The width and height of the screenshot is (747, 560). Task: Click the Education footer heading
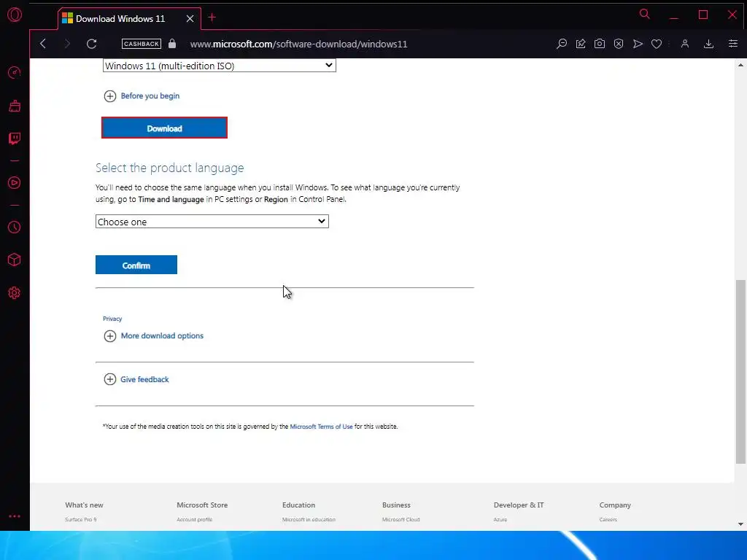[x=298, y=505]
